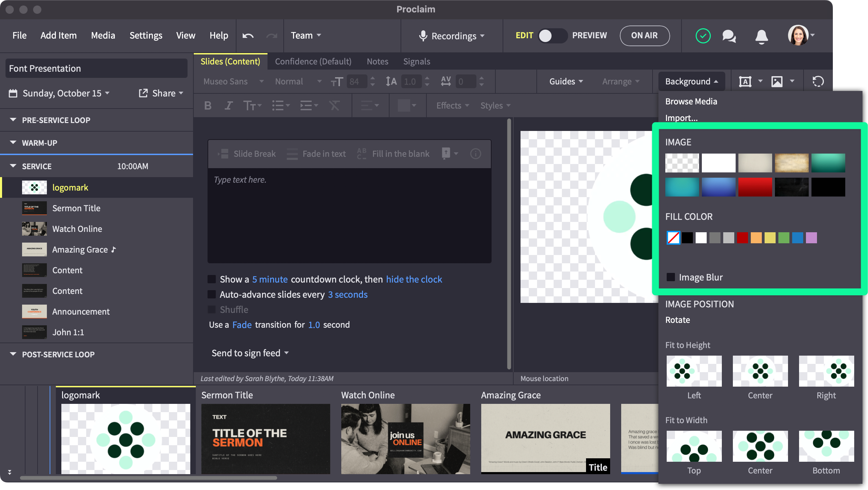The height and width of the screenshot is (490, 868).
Task: Select the Sermon Title slide thumbnail
Action: 265,439
